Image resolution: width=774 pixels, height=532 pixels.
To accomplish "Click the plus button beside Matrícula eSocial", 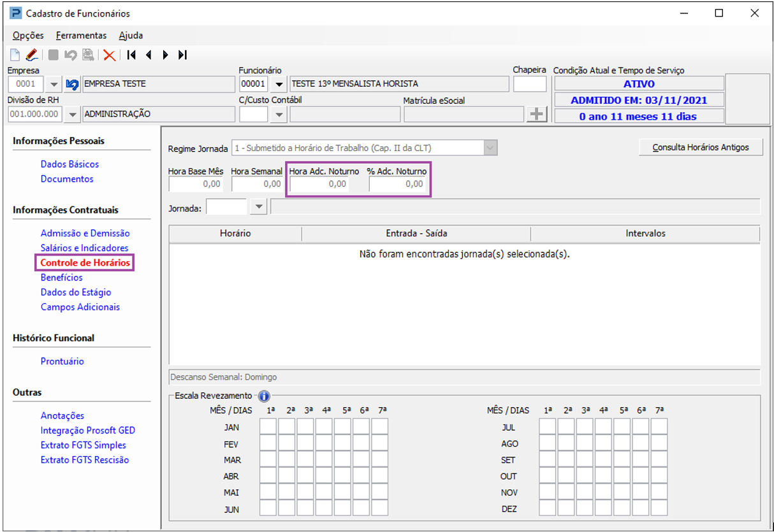I will click(x=537, y=115).
